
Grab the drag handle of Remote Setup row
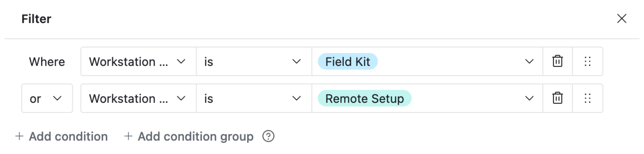click(x=587, y=98)
